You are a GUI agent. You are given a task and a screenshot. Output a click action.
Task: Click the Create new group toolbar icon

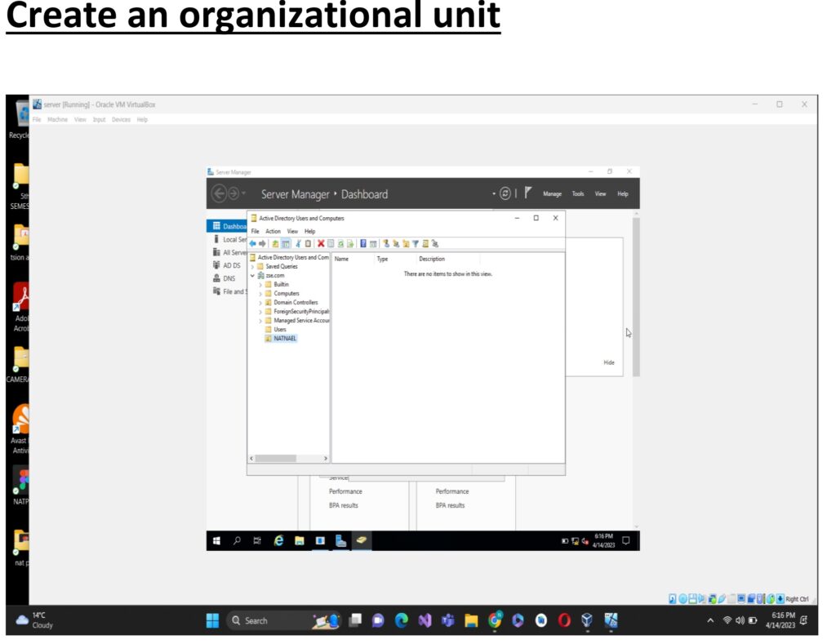396,243
